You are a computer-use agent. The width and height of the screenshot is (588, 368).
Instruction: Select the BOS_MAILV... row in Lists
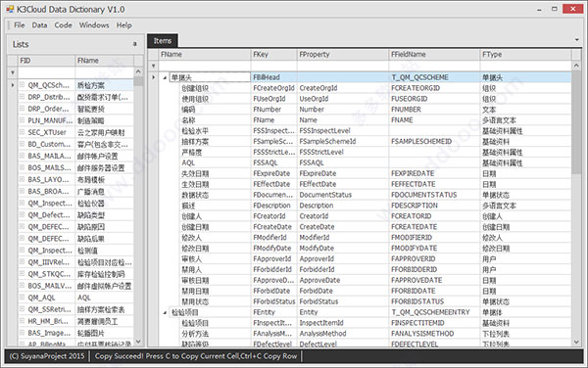[x=76, y=286]
